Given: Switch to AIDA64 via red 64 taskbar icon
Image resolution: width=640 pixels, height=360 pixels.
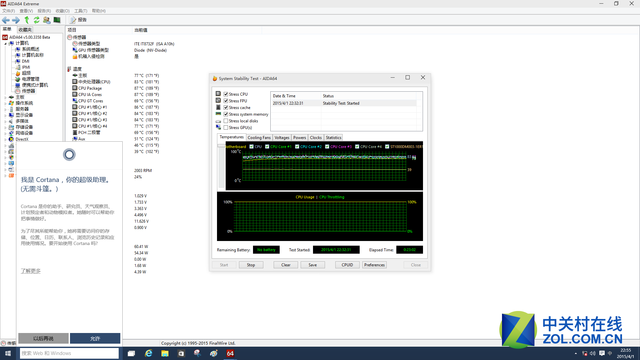Looking at the screenshot, I should pyautogui.click(x=230, y=353).
